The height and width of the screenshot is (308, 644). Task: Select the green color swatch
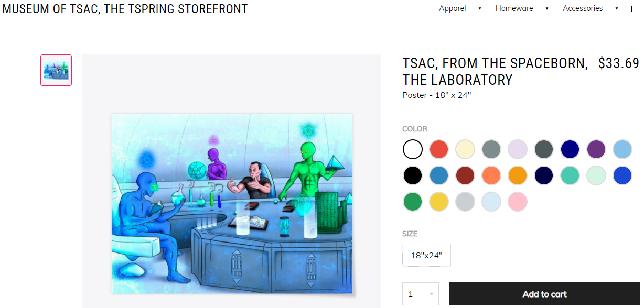[413, 202]
